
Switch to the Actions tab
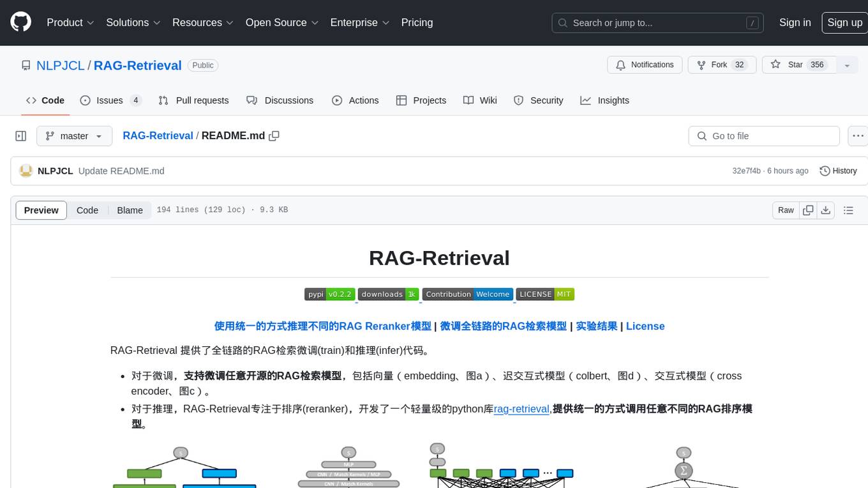click(x=355, y=100)
